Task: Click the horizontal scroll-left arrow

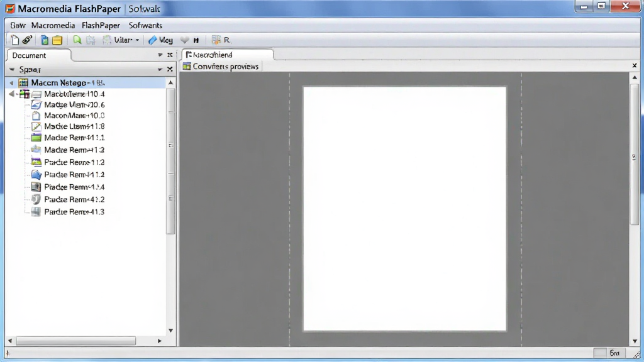Action: [x=10, y=341]
